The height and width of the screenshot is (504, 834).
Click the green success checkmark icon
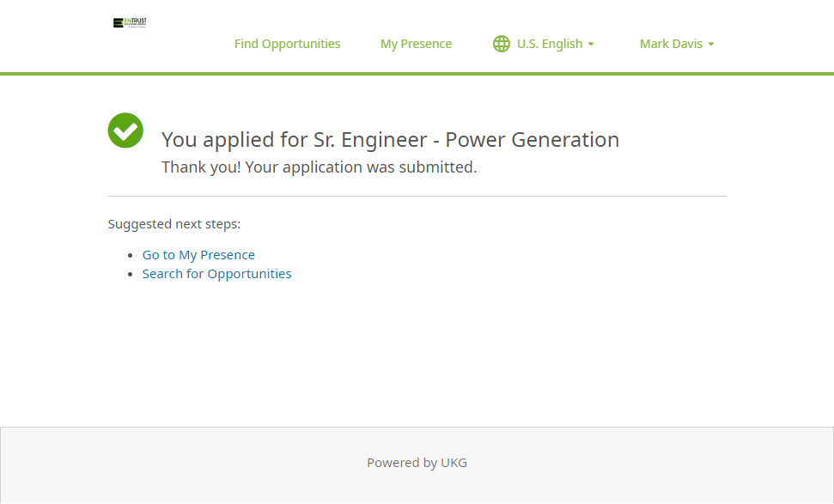[x=125, y=131]
